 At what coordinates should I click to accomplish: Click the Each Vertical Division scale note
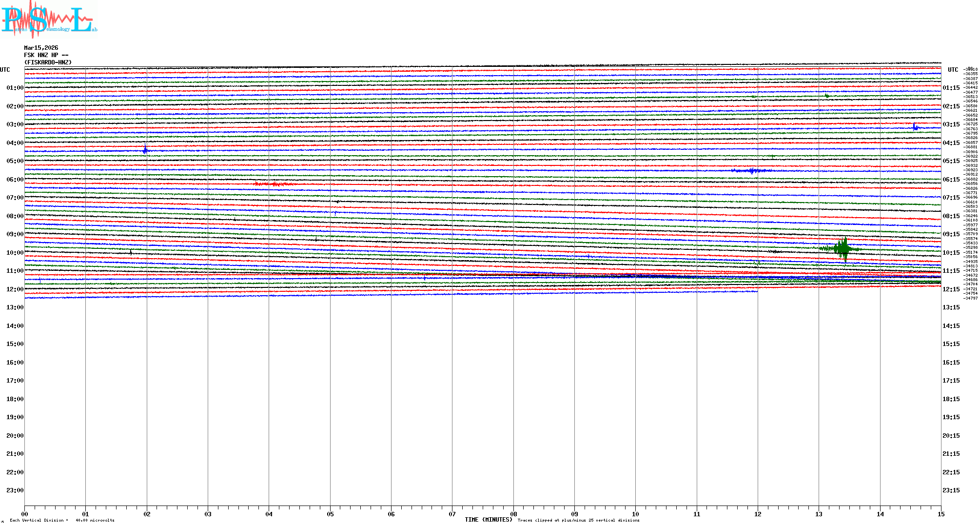tap(62, 520)
